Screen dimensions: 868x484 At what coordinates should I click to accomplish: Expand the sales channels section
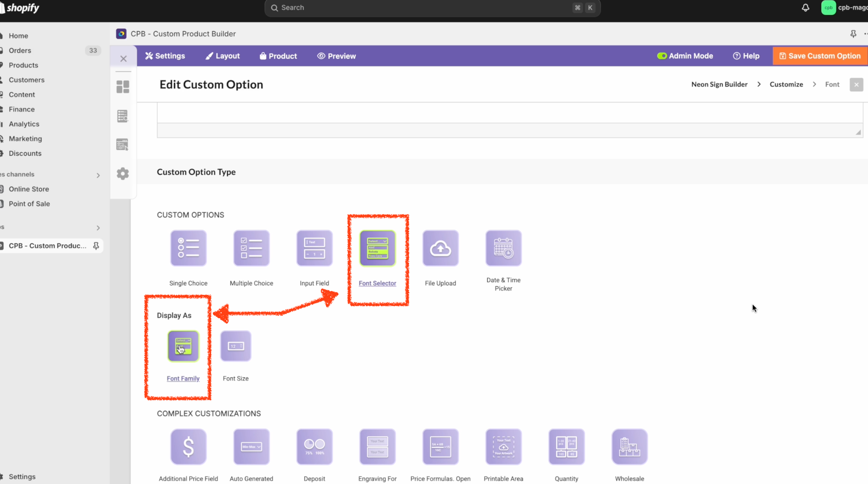click(98, 175)
